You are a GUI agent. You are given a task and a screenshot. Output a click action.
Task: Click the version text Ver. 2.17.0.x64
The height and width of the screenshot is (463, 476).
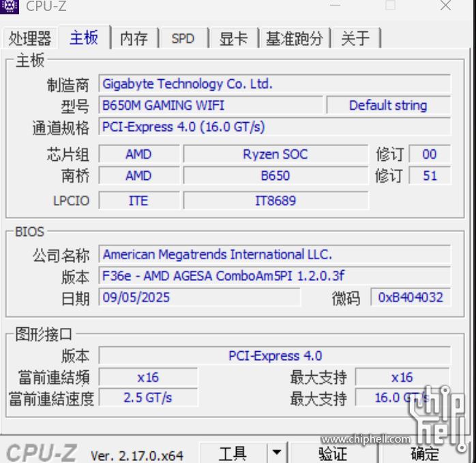pos(137,455)
